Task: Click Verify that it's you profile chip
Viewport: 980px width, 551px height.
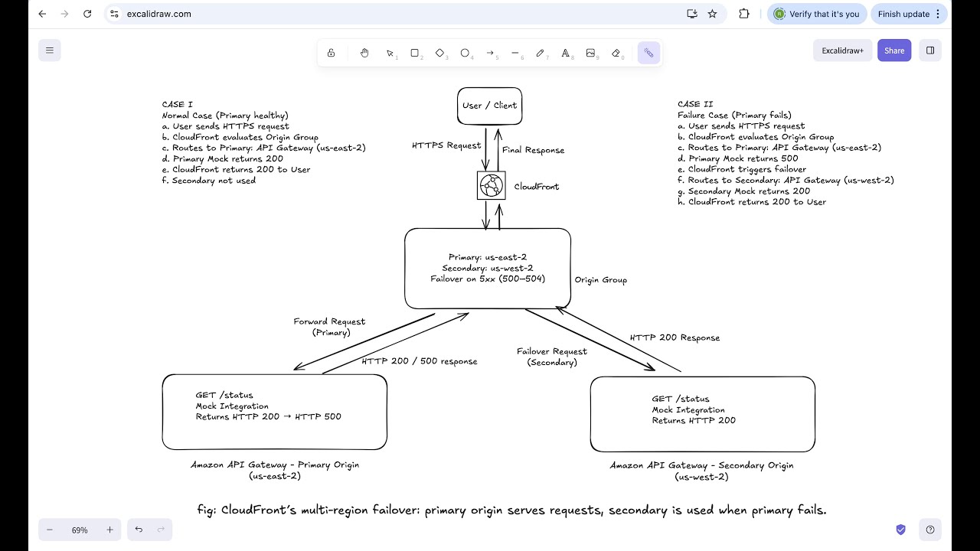Action: tap(816, 14)
